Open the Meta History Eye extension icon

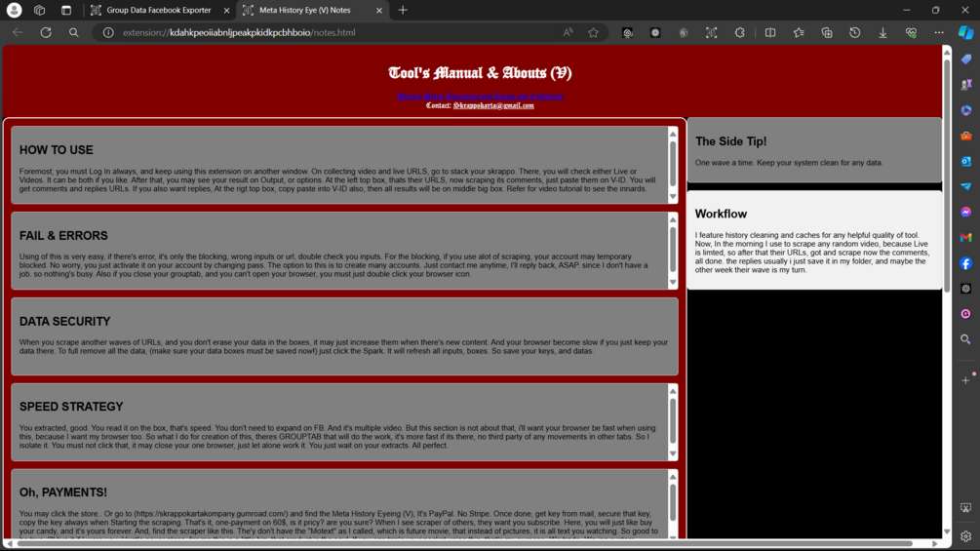point(711,32)
